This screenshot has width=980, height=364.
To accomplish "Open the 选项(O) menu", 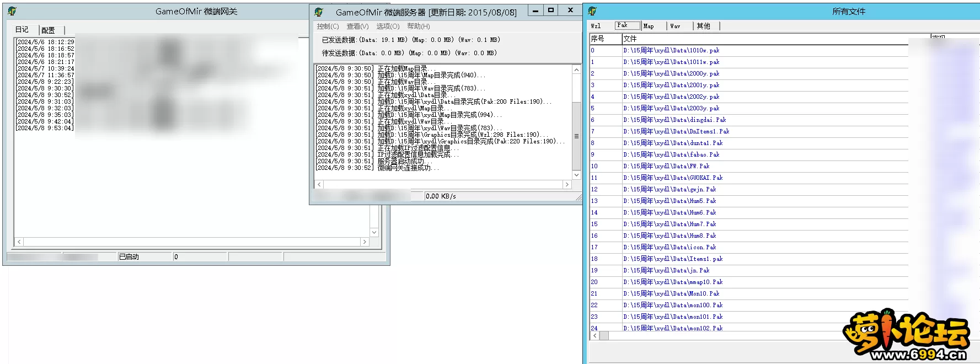I will [388, 26].
